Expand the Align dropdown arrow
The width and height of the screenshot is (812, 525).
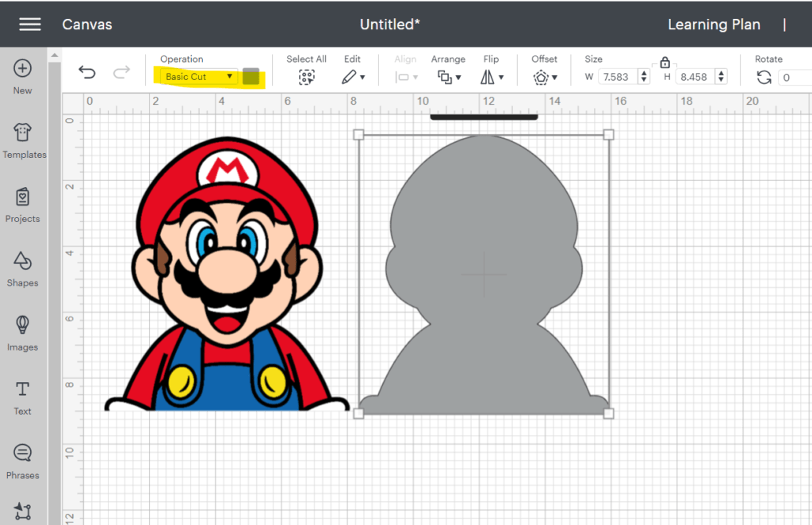click(x=416, y=78)
